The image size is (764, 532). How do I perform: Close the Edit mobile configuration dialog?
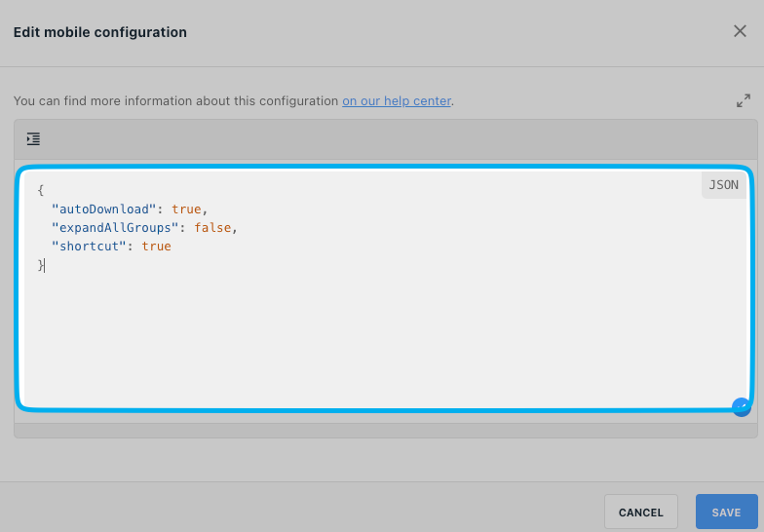(x=740, y=31)
